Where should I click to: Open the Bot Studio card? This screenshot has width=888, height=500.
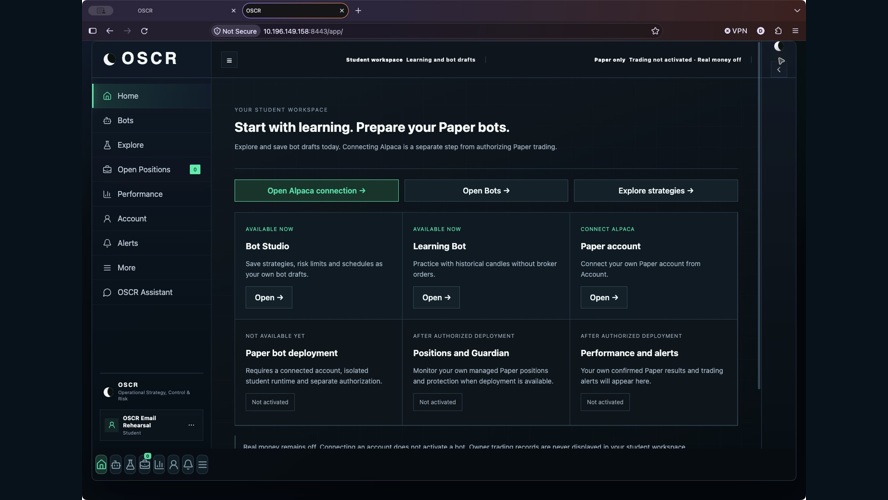[x=269, y=297]
